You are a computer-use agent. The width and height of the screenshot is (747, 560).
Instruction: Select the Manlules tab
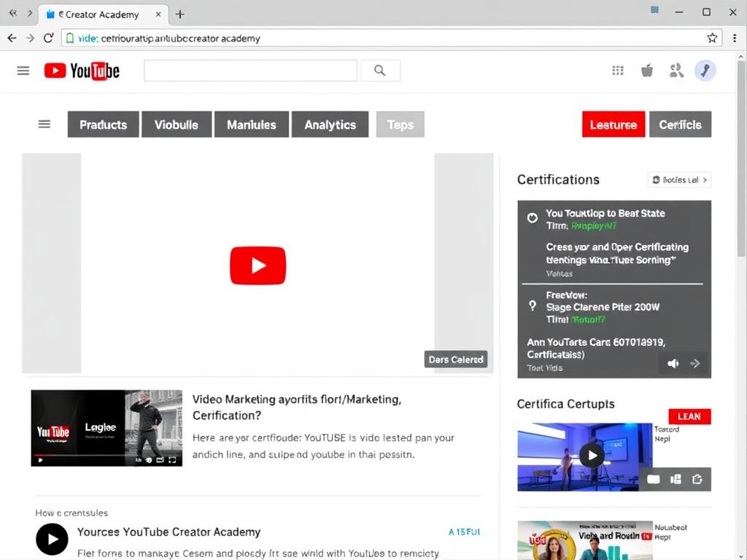[252, 124]
